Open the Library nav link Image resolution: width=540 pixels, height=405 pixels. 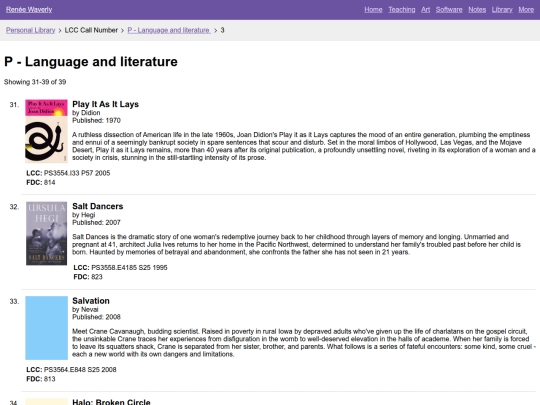[502, 10]
